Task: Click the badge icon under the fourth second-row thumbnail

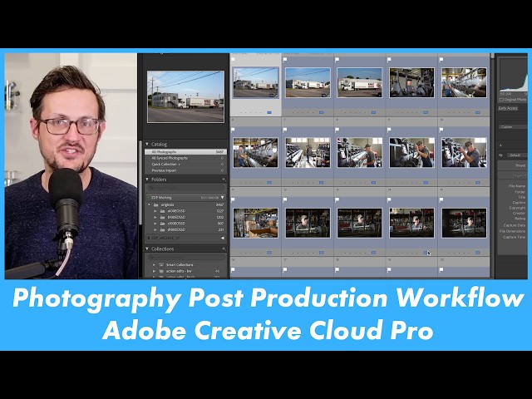Action: coord(426,183)
